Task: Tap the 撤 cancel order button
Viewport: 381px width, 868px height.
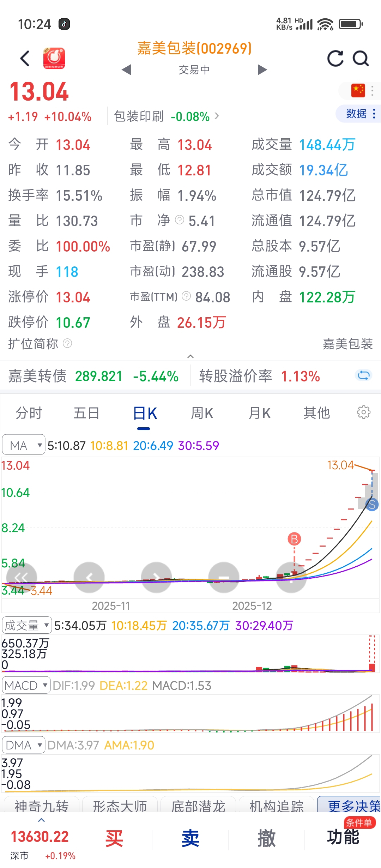Action: [x=267, y=838]
